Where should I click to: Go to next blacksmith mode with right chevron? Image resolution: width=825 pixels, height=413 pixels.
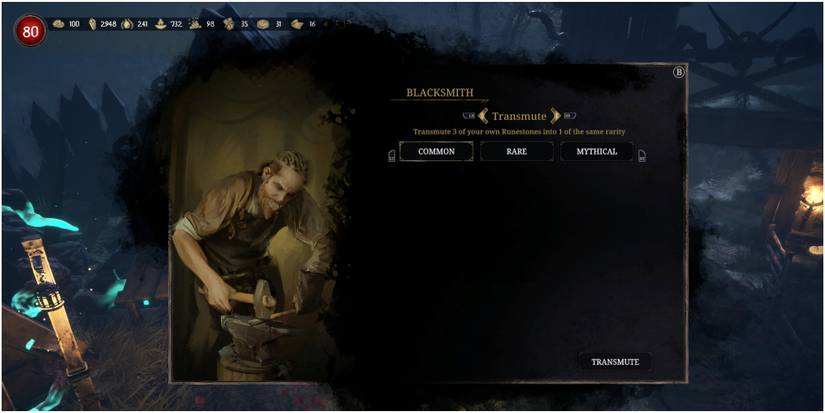(556, 116)
